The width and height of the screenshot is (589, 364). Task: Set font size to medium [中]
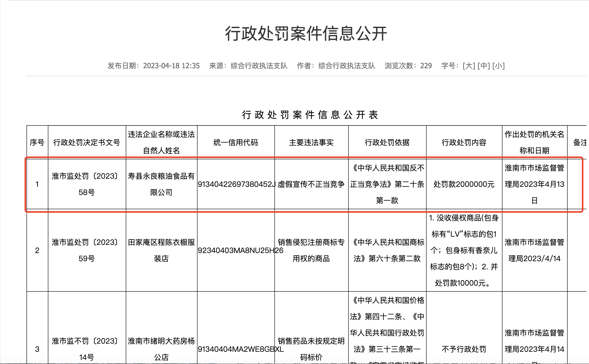click(x=484, y=66)
